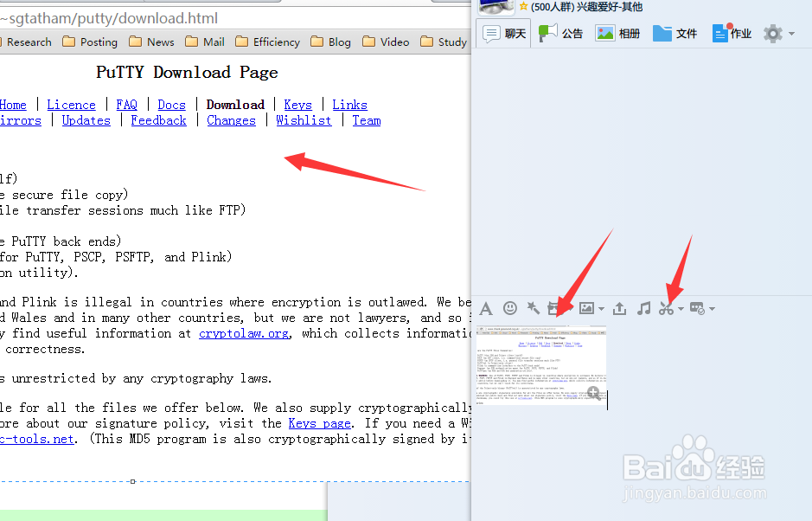
Task: Expand the dropdown arrow next to scissors
Action: coord(681,309)
